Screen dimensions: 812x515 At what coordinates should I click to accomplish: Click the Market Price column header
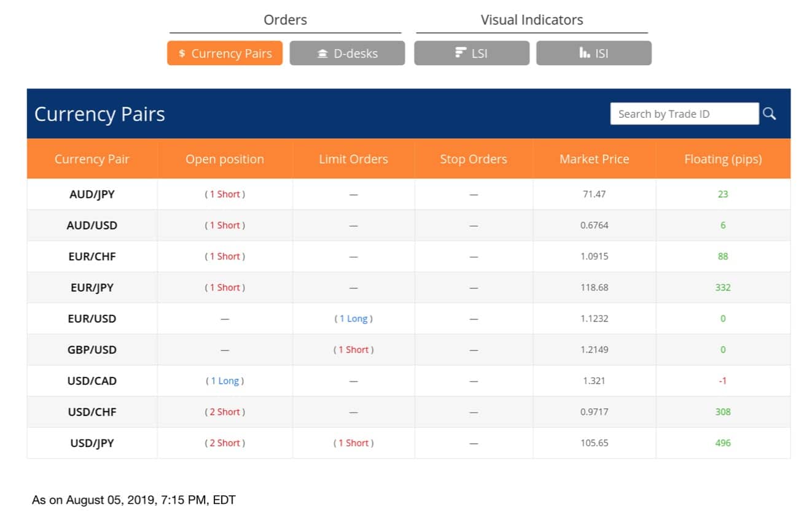click(594, 159)
